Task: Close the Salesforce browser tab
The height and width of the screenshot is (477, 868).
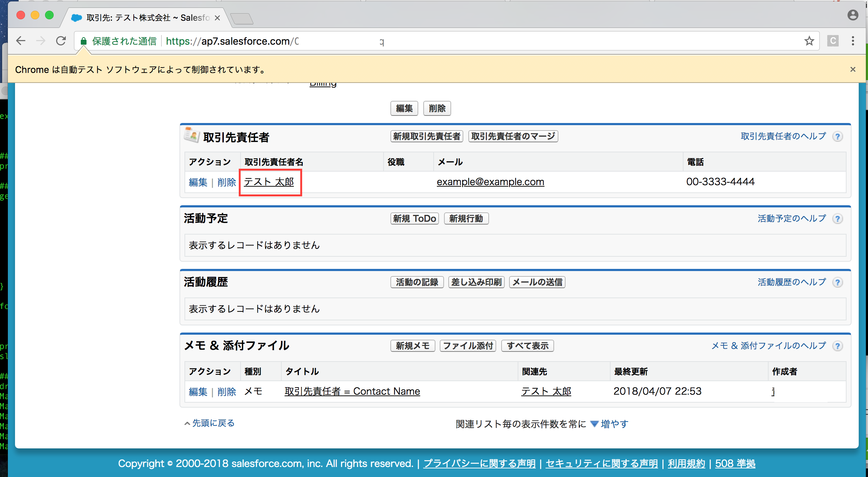Action: [217, 18]
